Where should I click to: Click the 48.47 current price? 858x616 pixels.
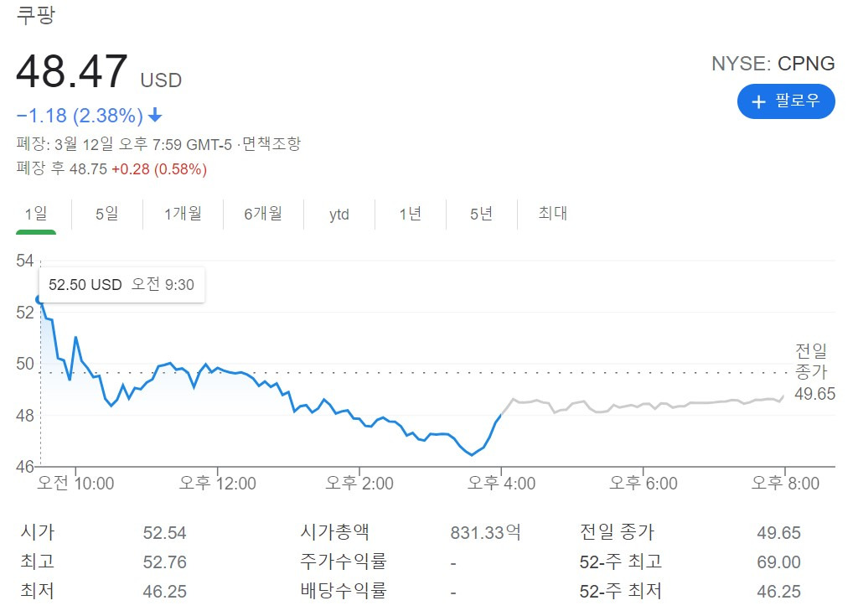point(72,71)
